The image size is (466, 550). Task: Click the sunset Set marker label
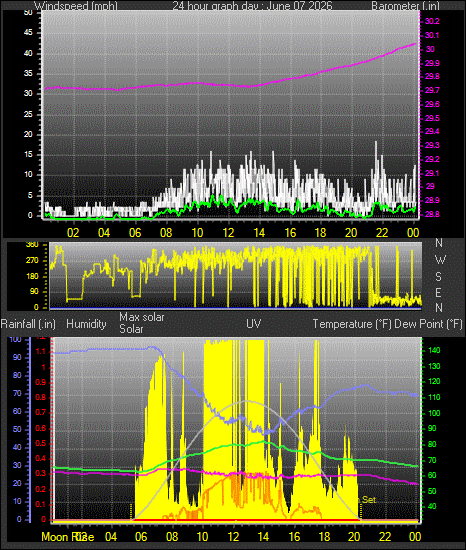(369, 499)
